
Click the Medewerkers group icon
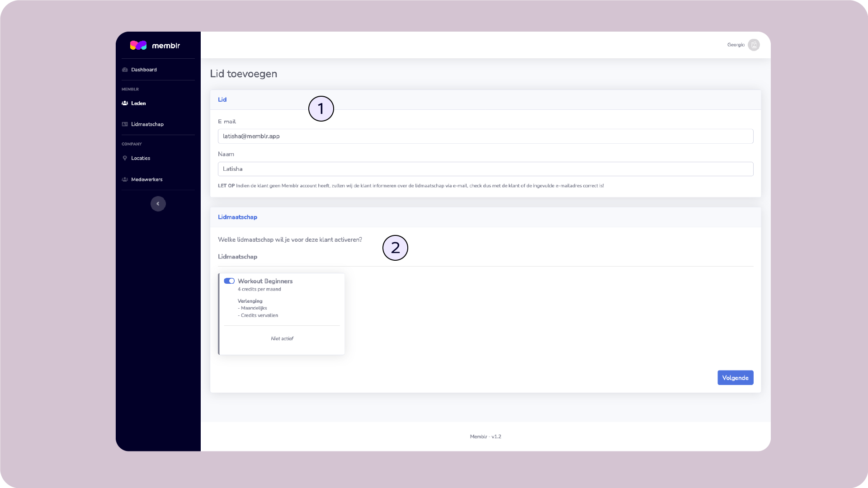(125, 179)
